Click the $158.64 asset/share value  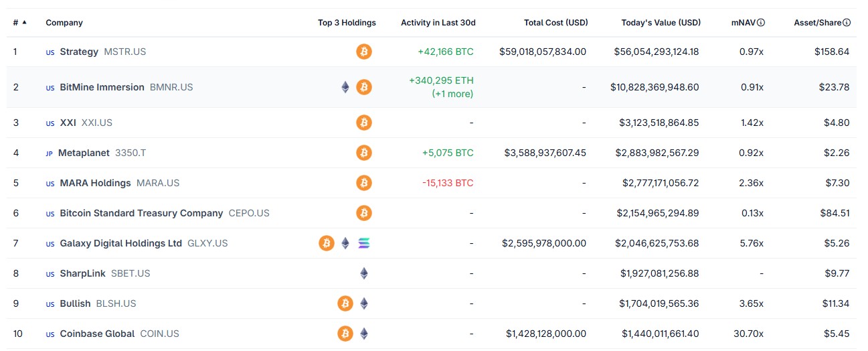(832, 52)
